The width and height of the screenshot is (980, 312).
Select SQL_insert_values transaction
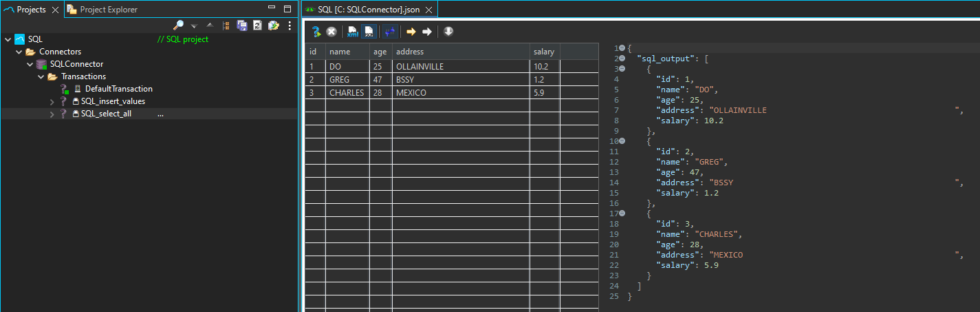113,101
